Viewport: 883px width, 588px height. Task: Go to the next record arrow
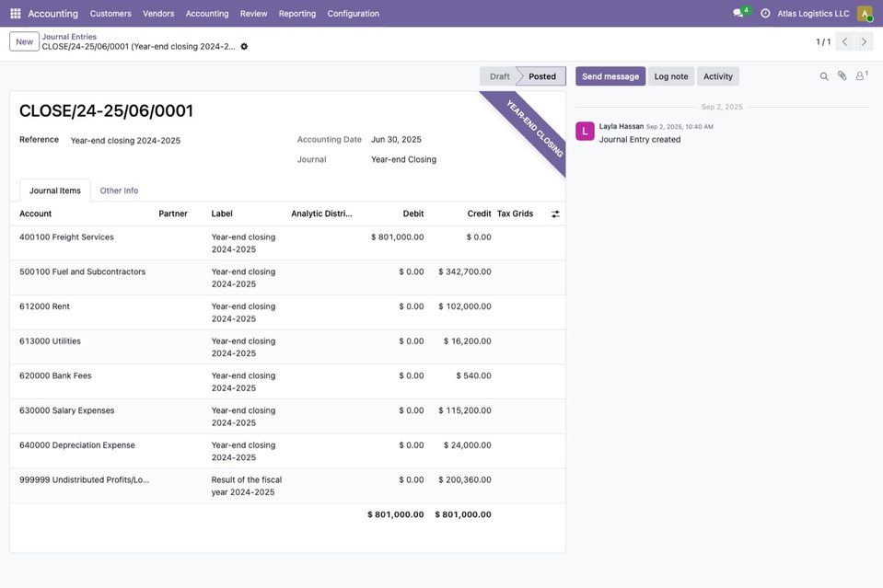(864, 41)
